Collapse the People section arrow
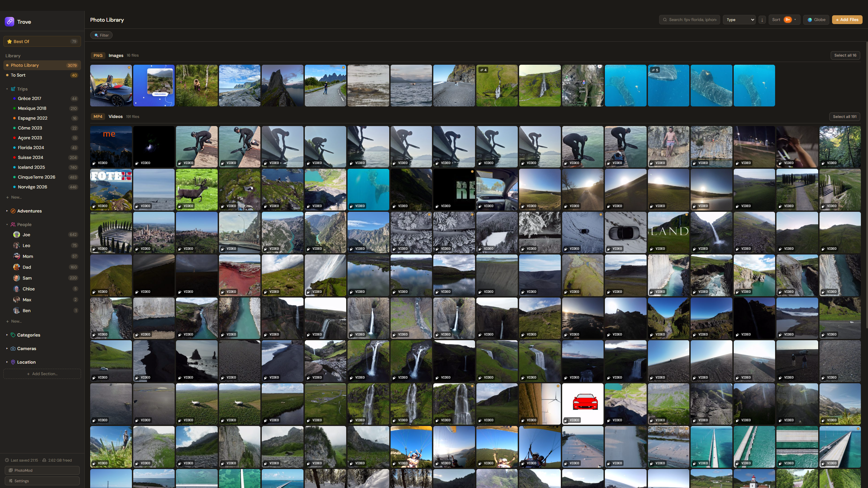Image resolution: width=868 pixels, height=488 pixels. pos(7,224)
